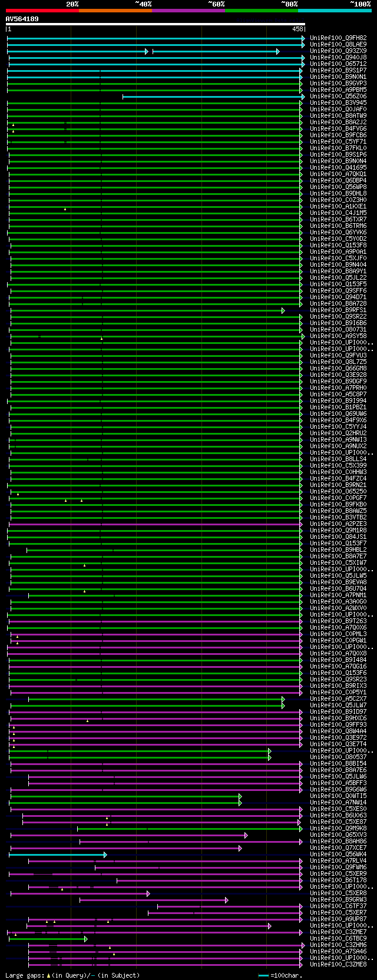Screen dimensions: 377x980
Task: Click the UniRef100_C0HHW3 label
Action: [x=338, y=472]
